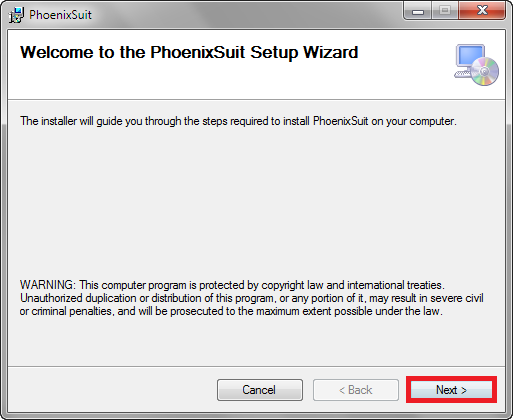This screenshot has width=513, height=420.
Task: Click the monitor in the setup graphic
Action: pyautogui.click(x=470, y=55)
